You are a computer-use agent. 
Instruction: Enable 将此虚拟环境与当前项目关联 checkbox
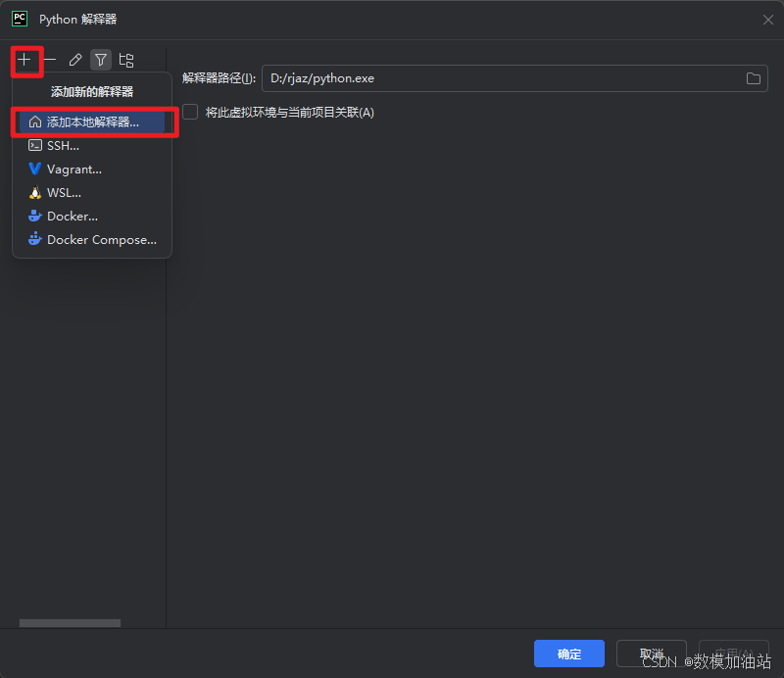190,112
